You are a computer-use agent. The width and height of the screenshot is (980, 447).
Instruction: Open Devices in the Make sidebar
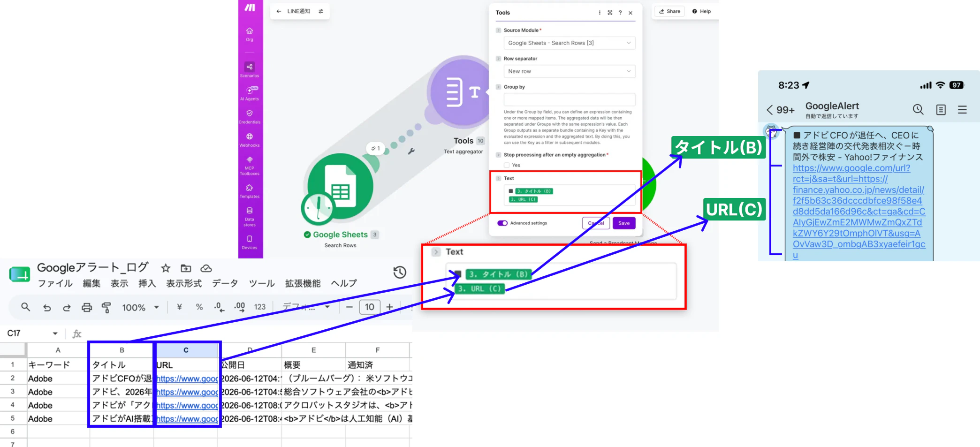[x=250, y=242]
